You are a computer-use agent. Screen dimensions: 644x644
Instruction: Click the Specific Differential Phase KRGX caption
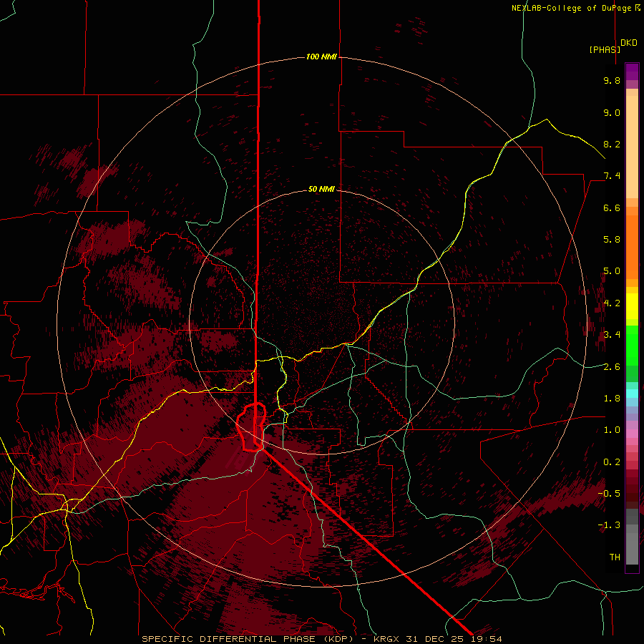pos(321,639)
